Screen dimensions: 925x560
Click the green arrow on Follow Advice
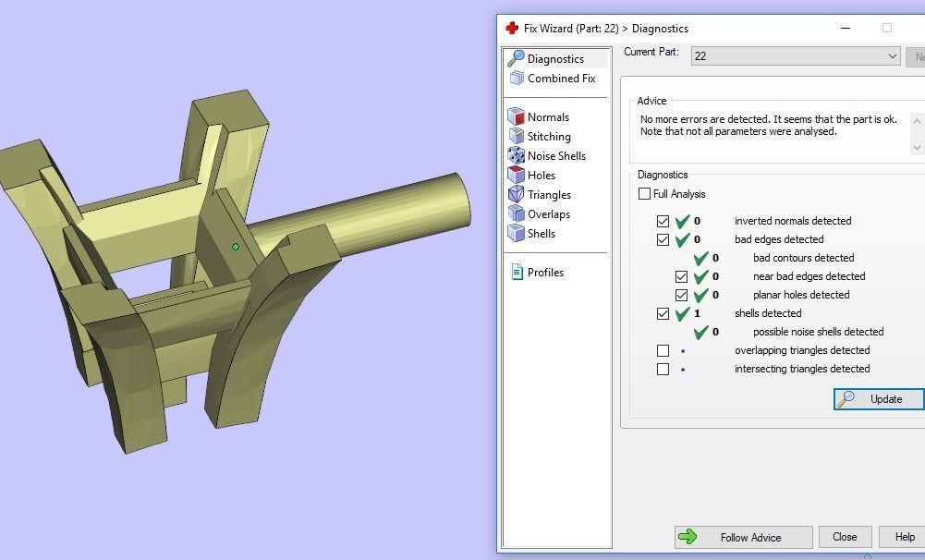point(688,536)
